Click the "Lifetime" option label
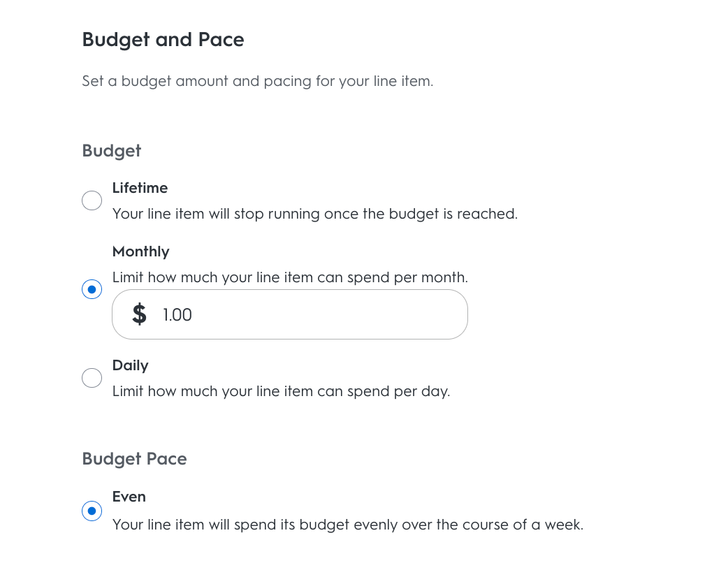Image resolution: width=728 pixels, height=584 pixels. [140, 188]
